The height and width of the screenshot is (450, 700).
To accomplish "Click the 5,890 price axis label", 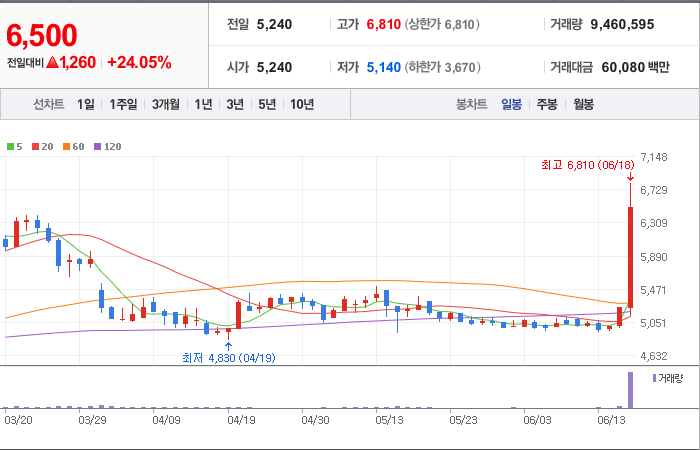I will point(654,257).
